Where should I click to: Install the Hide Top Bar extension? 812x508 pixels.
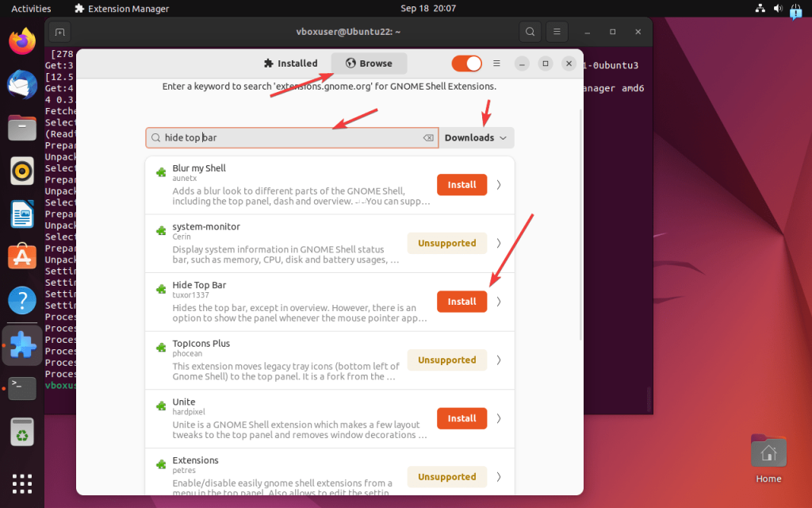[462, 302]
